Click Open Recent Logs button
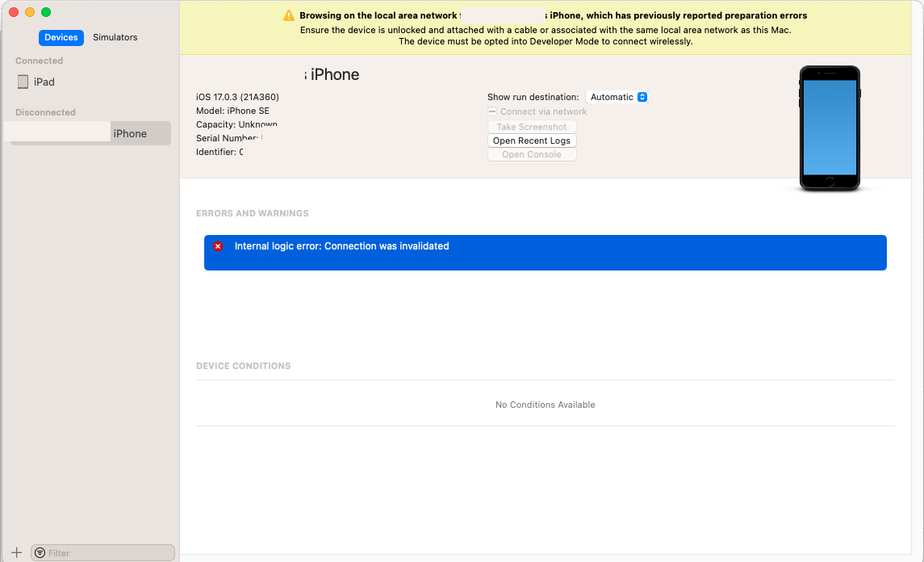 pyautogui.click(x=532, y=140)
